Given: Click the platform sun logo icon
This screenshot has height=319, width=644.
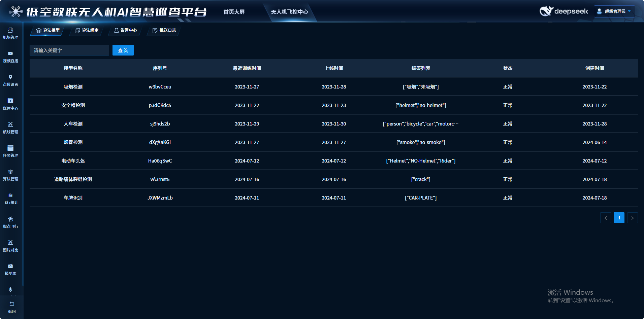Looking at the screenshot, I should pyautogui.click(x=15, y=11).
